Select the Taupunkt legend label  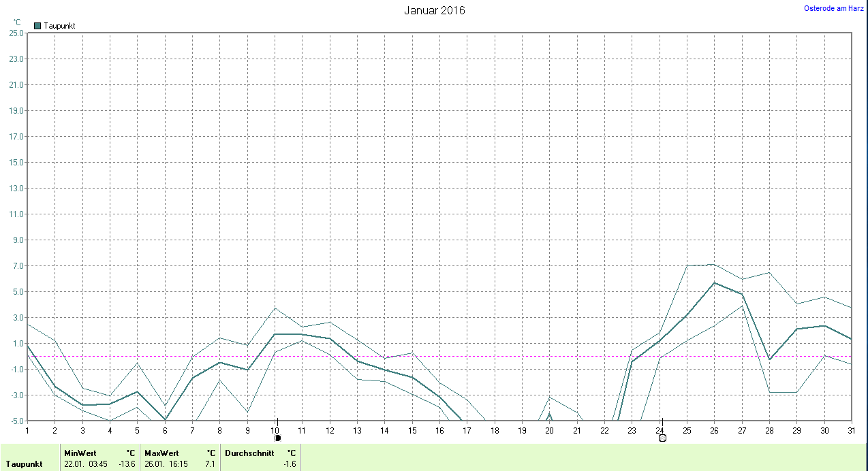[59, 26]
